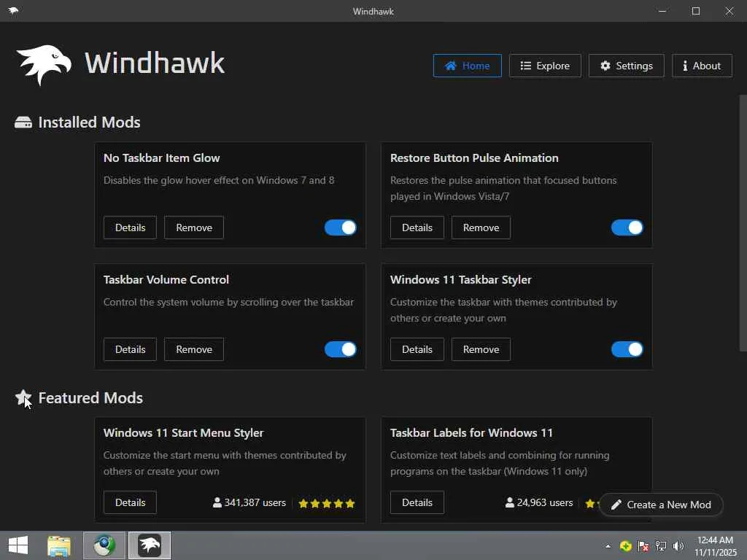747x560 pixels.
Task: Switch to the browser globe taskbar icon
Action: point(104,545)
